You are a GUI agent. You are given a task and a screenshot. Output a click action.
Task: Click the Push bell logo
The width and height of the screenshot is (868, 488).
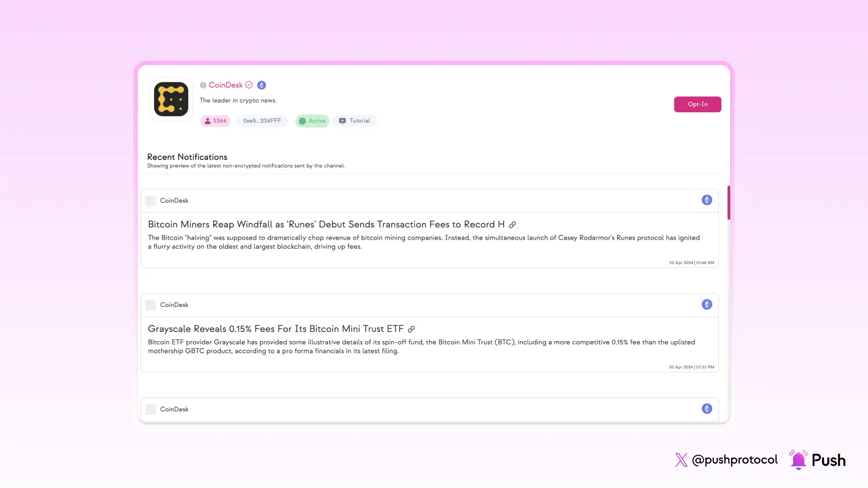click(x=798, y=460)
